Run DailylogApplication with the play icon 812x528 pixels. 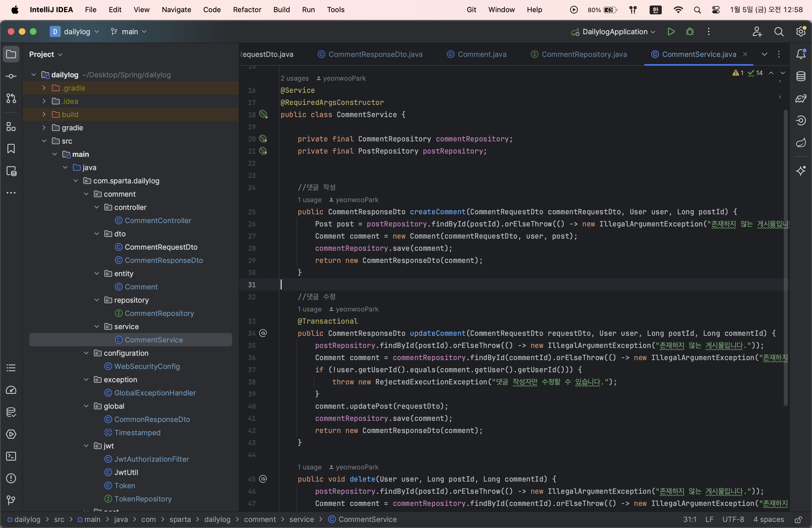tap(671, 32)
